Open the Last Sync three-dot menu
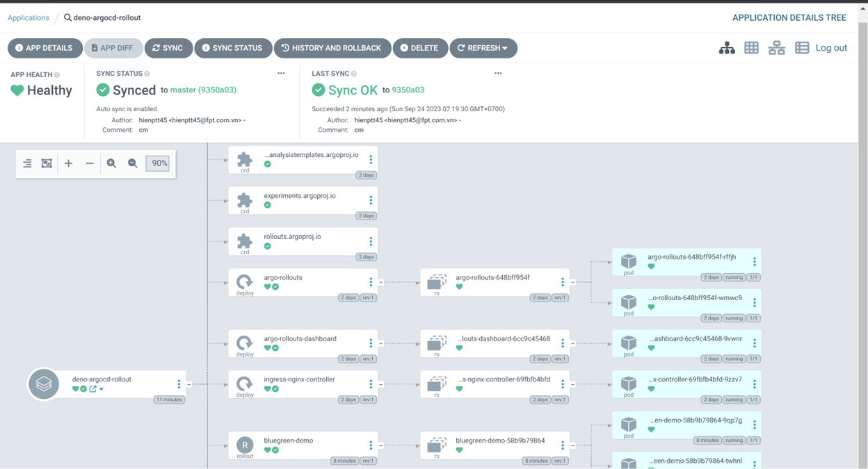The height and width of the screenshot is (469, 868). click(498, 73)
